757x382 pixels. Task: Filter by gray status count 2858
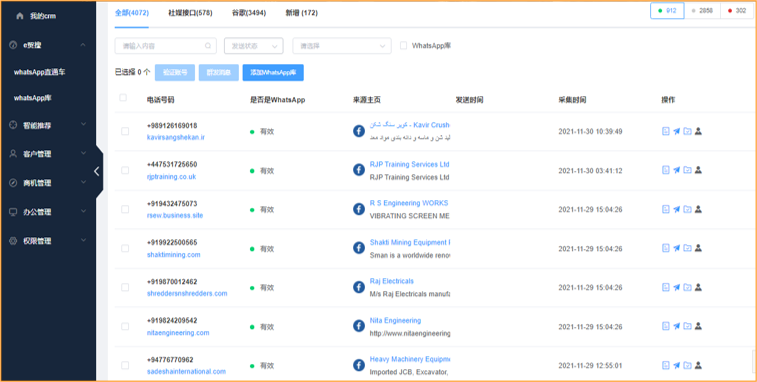point(702,11)
